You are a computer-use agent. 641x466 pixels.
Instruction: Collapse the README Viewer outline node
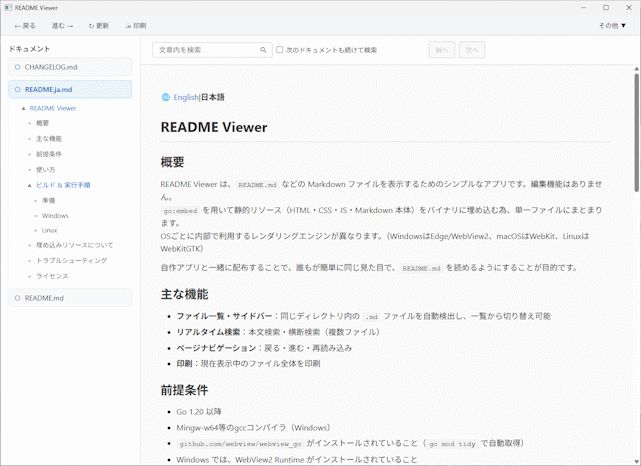23,108
